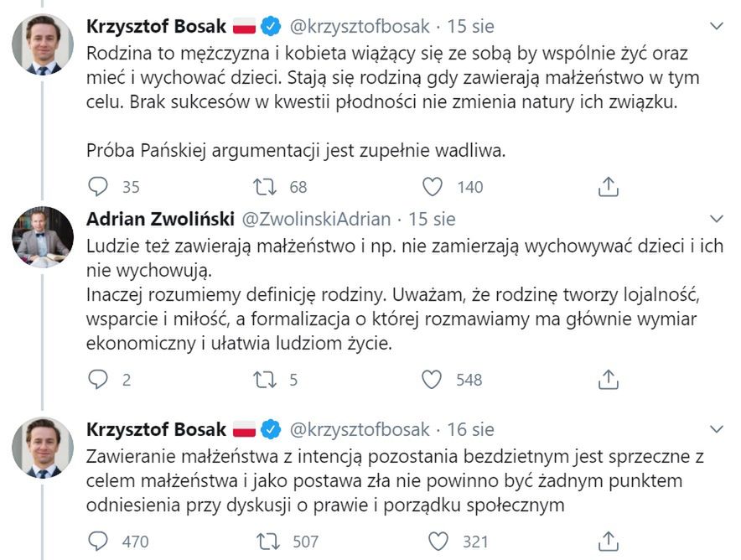Reply to tweet with 470 replies
The image size is (741, 560).
pos(100,542)
